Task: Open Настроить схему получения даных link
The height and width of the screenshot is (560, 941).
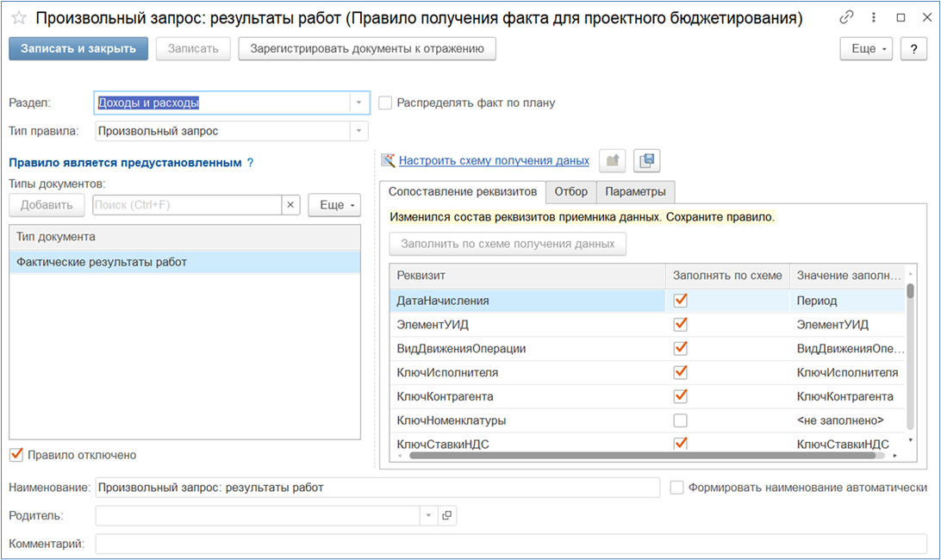Action: [494, 160]
